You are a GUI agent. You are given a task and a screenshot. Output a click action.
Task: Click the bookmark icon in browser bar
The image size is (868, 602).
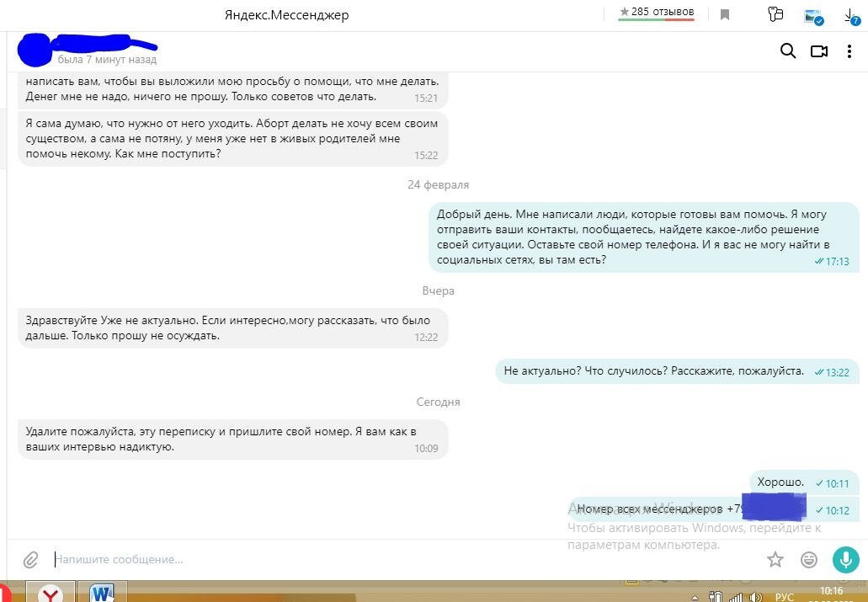725,15
